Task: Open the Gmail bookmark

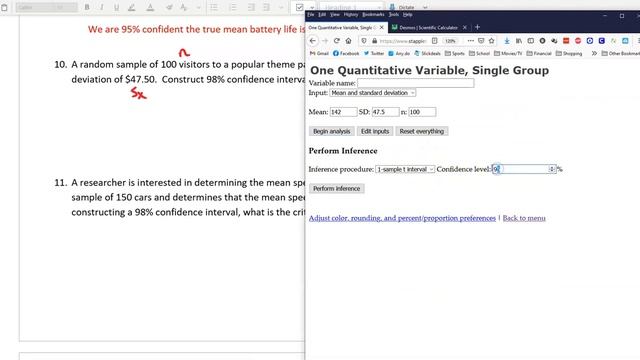Action: pos(319,53)
